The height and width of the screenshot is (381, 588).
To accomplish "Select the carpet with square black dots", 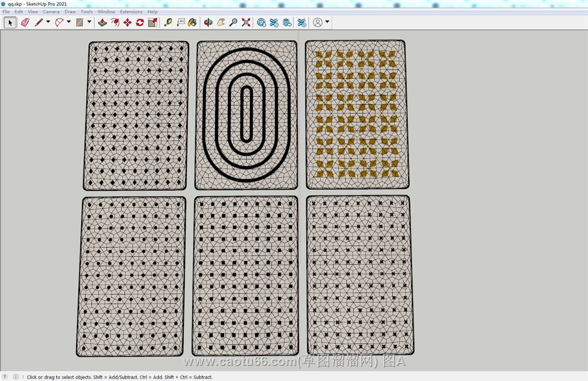I will 245,276.
